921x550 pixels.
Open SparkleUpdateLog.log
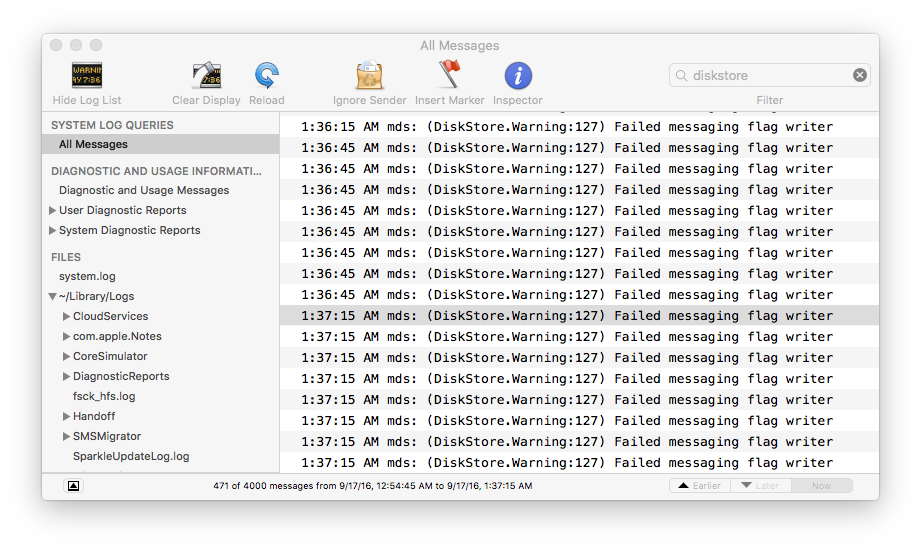(131, 456)
